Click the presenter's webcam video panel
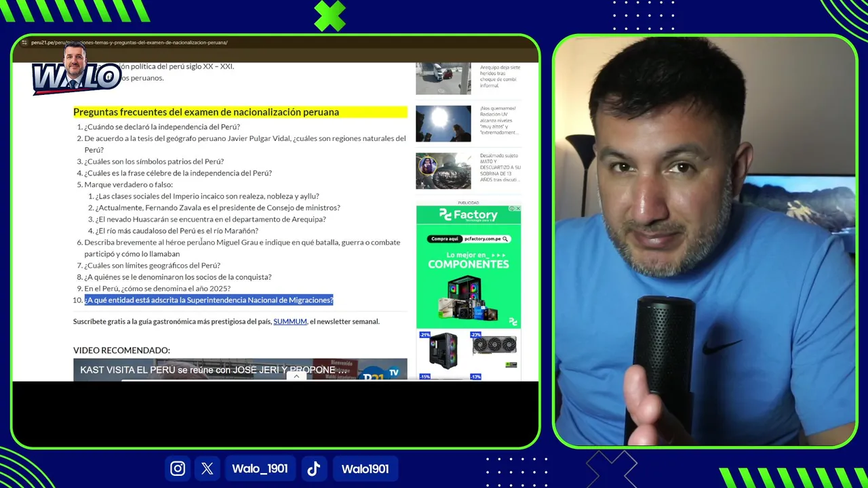The image size is (868, 488). [x=705, y=241]
